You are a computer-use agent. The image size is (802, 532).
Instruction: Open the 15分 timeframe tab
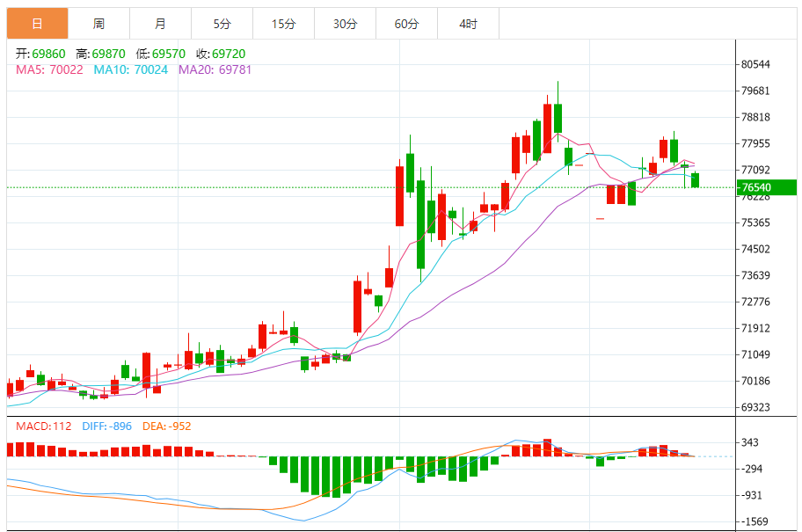(x=283, y=24)
